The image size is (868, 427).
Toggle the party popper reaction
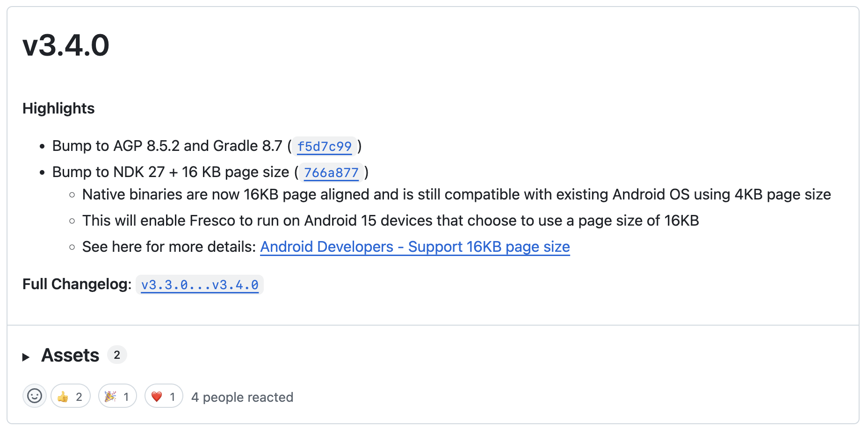(117, 396)
